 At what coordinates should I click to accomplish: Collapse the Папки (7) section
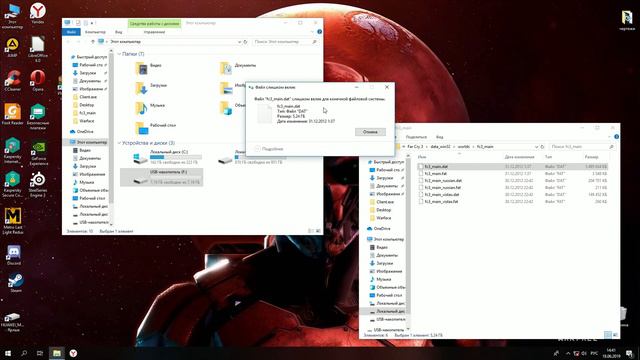click(x=119, y=54)
